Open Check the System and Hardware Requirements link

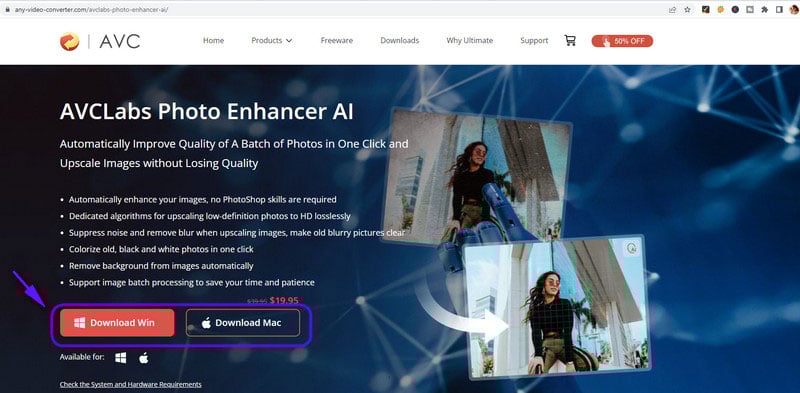click(131, 384)
